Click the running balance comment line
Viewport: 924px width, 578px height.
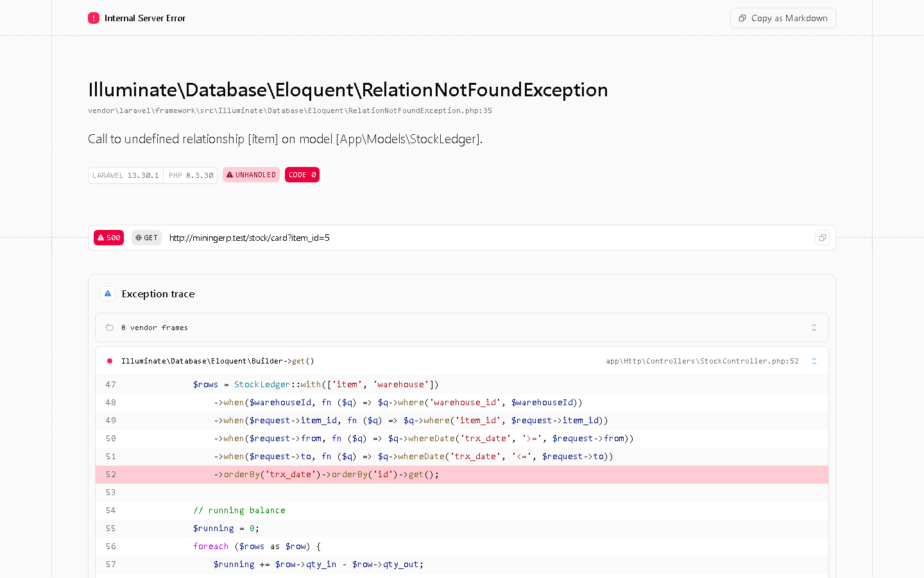(462, 511)
